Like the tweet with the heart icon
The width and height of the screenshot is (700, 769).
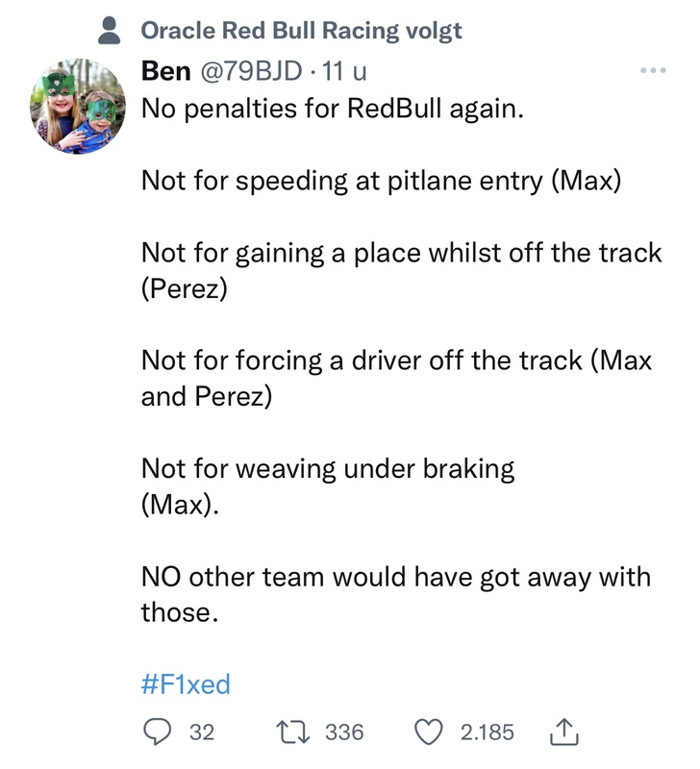(x=429, y=732)
